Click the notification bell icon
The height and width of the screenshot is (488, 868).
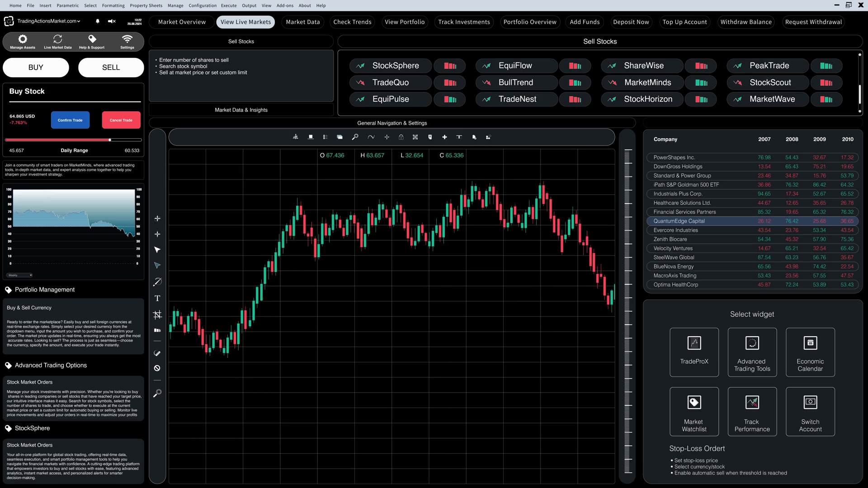(98, 21)
